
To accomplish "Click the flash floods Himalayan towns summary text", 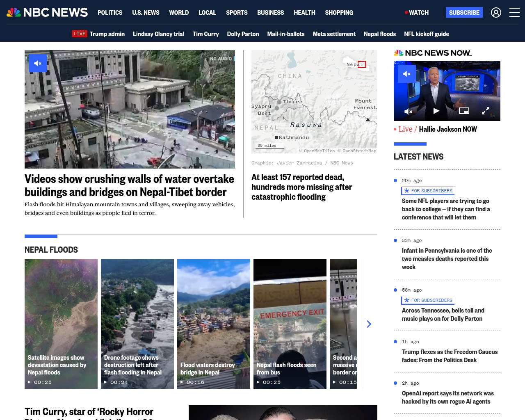I will click(130, 209).
